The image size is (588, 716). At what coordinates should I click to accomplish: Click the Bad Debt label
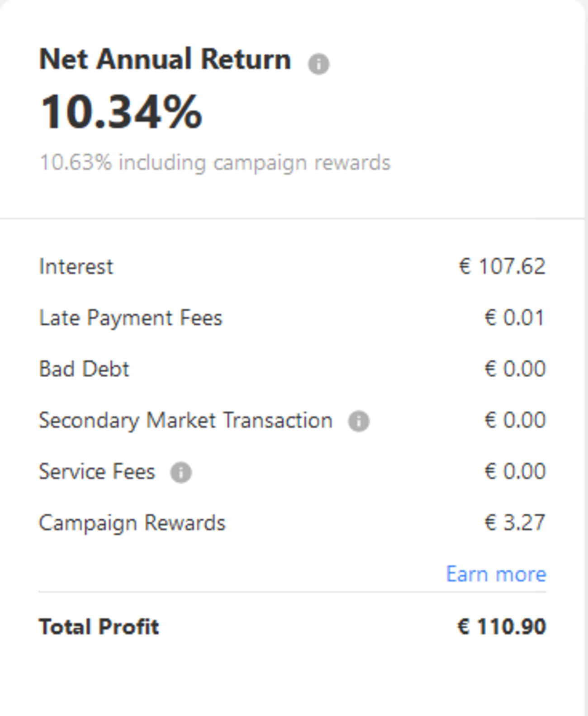coord(84,369)
